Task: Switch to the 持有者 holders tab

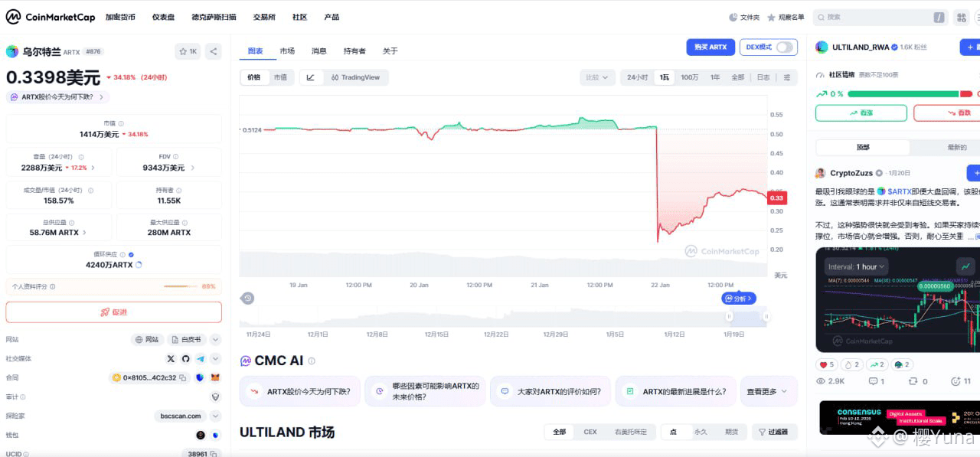Action: pos(354,51)
